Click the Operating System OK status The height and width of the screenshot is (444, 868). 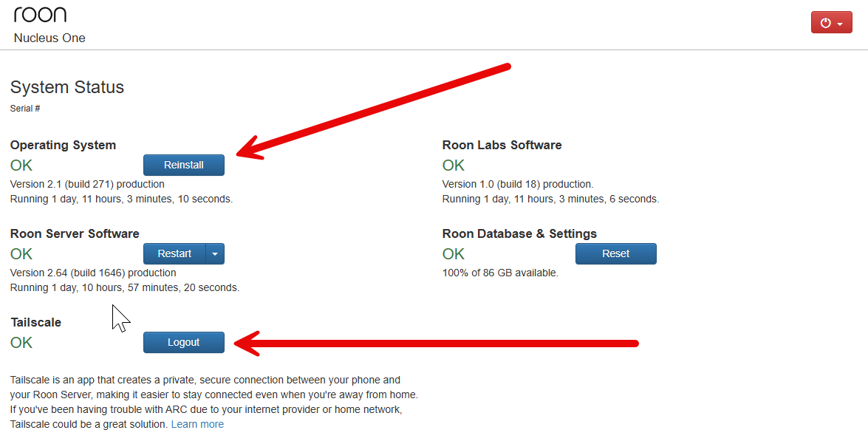click(21, 165)
